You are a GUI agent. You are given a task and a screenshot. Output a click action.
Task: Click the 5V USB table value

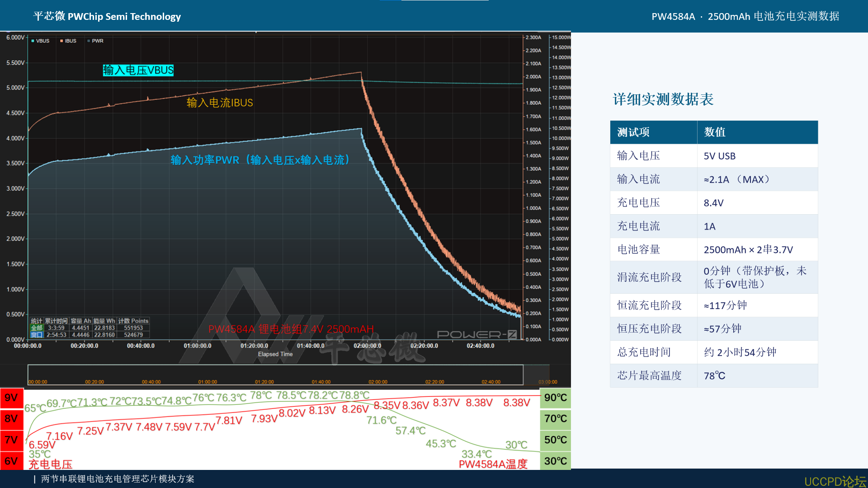(x=719, y=156)
